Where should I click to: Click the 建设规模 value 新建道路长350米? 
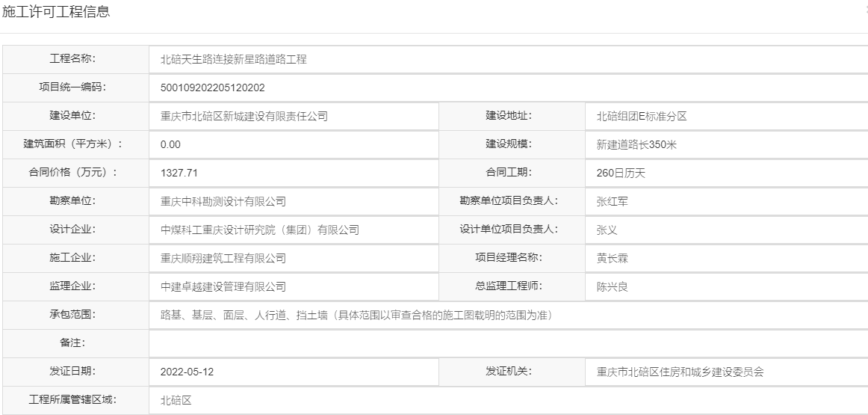click(636, 145)
